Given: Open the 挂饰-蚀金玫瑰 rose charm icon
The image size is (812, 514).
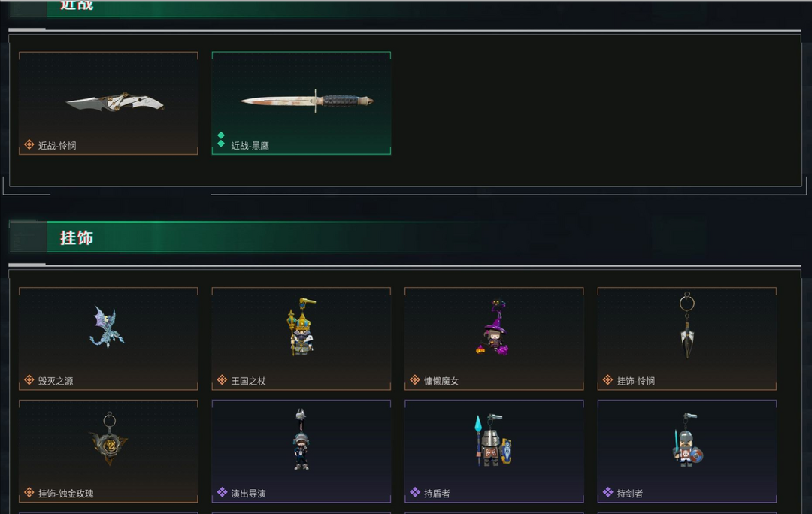Looking at the screenshot, I should (x=108, y=439).
